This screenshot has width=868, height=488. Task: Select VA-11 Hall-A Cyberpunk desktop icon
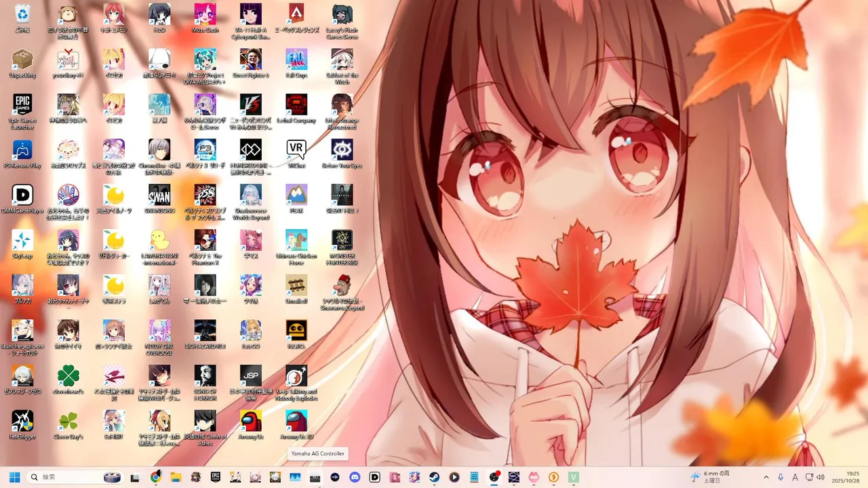(250, 14)
